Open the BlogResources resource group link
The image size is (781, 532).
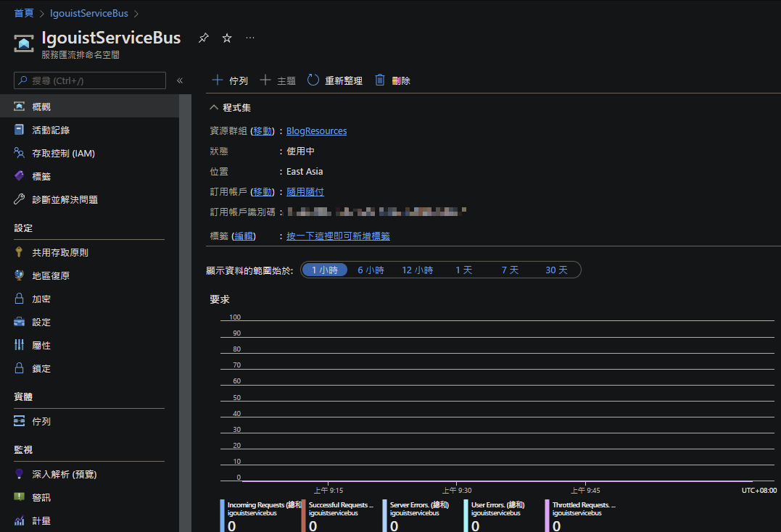[316, 131]
